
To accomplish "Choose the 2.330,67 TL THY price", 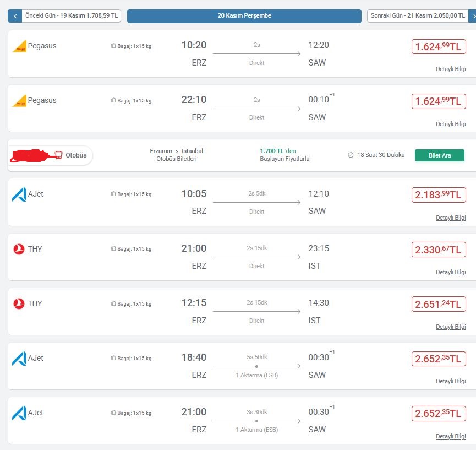I will (x=439, y=249).
